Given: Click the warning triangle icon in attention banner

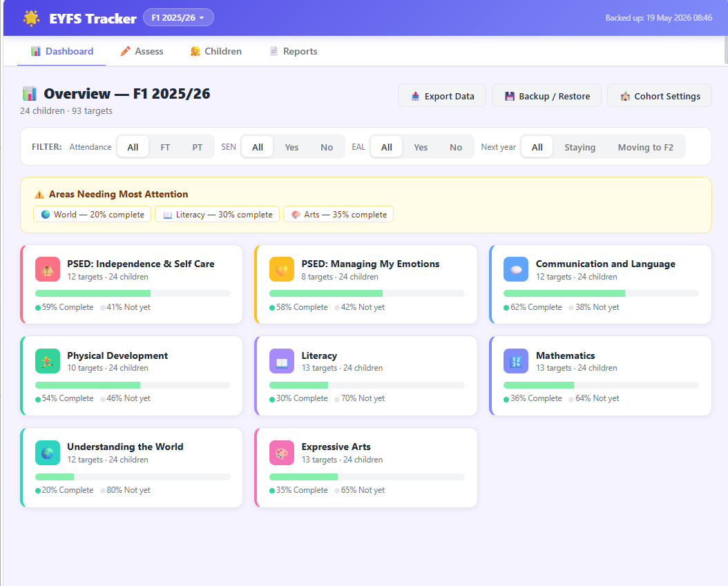Looking at the screenshot, I should pyautogui.click(x=39, y=195).
